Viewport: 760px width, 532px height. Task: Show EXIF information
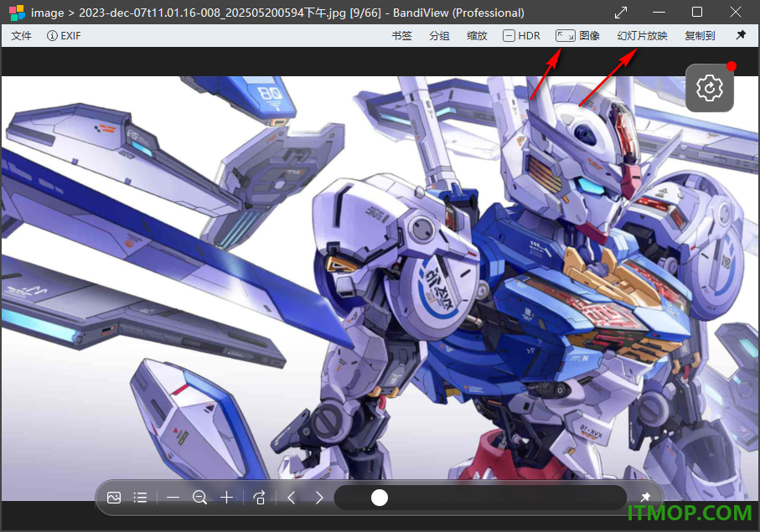64,36
